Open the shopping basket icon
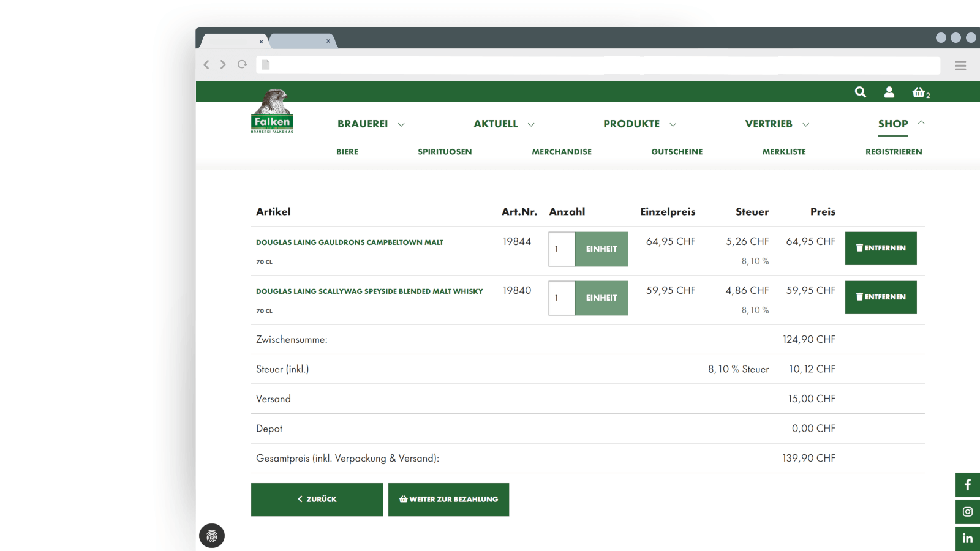 coord(919,92)
